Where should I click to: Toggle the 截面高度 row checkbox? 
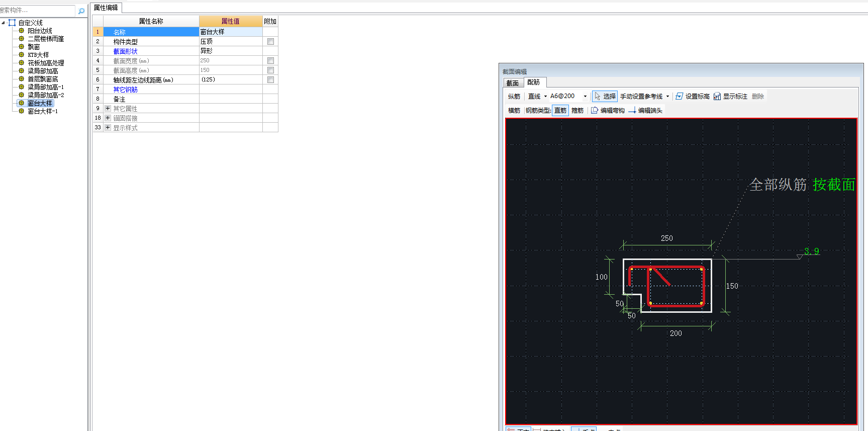270,70
